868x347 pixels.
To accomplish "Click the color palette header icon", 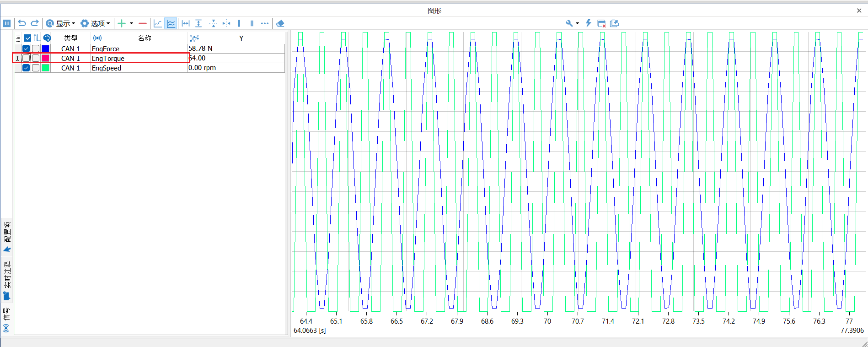I will pyautogui.click(x=47, y=38).
